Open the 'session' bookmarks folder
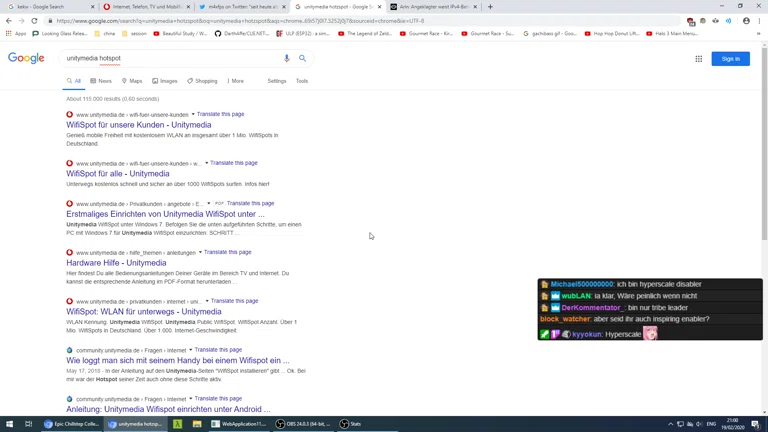This screenshot has width=768, height=432. pos(134,34)
